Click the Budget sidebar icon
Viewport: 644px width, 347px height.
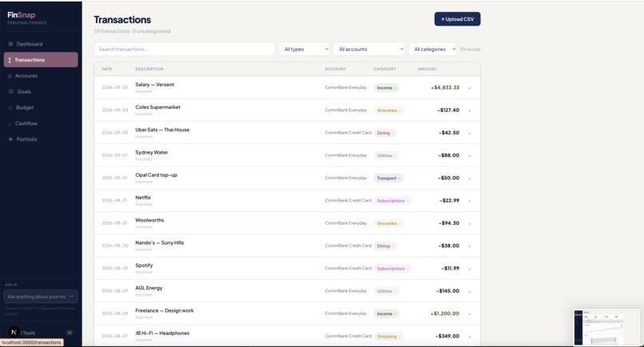pyautogui.click(x=10, y=108)
